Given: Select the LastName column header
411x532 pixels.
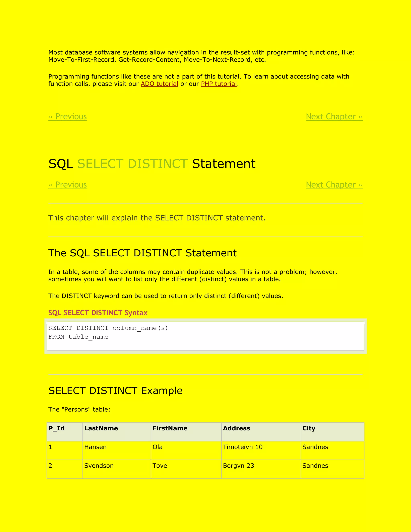Looking at the screenshot, I should (x=101, y=428).
